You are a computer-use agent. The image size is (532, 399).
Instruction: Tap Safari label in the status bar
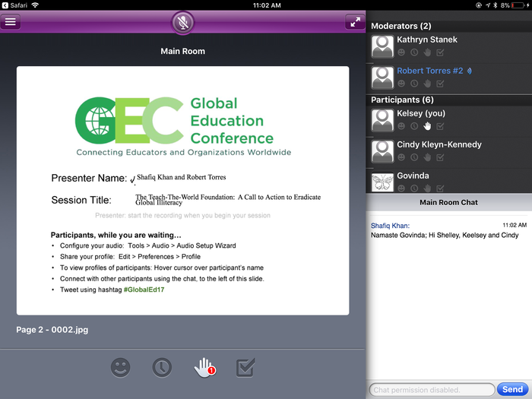(x=20, y=5)
